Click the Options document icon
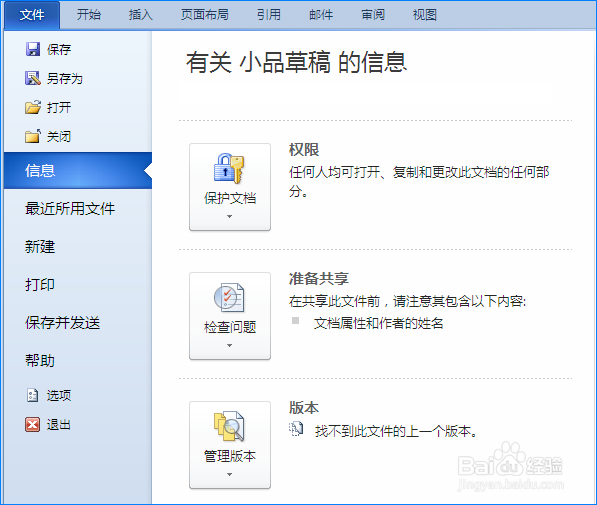The height and width of the screenshot is (505, 597). [x=32, y=395]
